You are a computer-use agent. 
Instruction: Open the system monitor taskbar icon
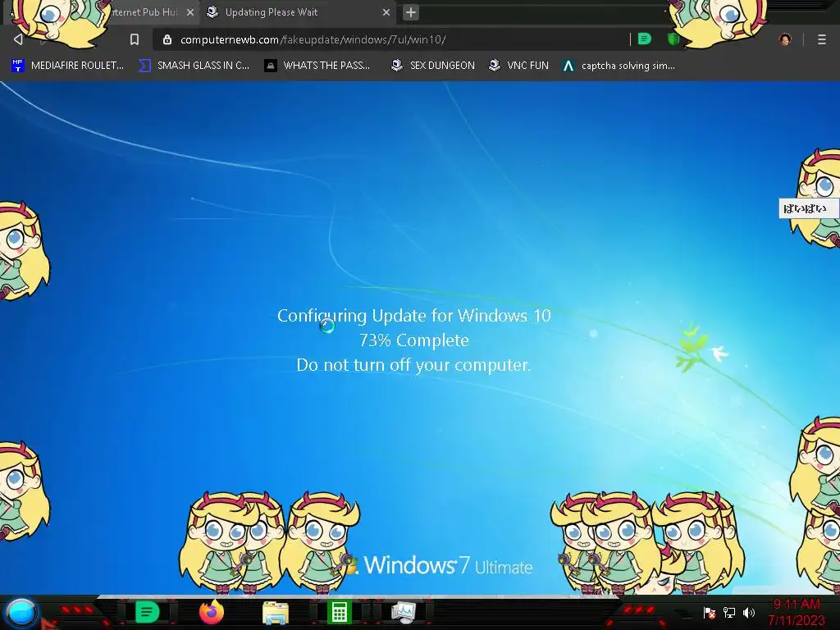[x=404, y=612]
